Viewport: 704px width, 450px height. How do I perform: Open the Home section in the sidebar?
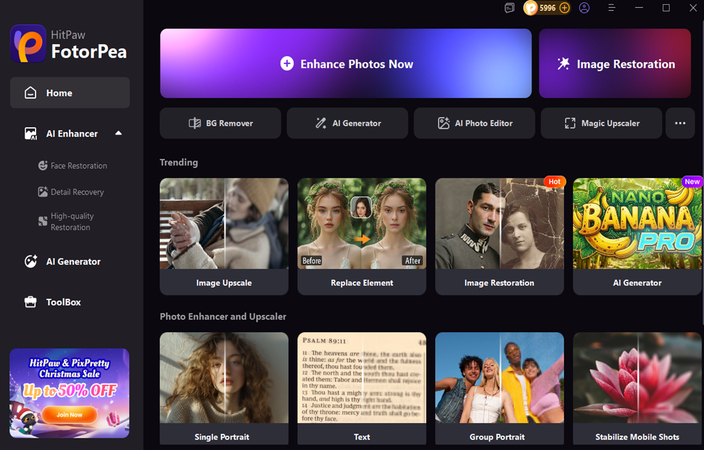point(70,93)
